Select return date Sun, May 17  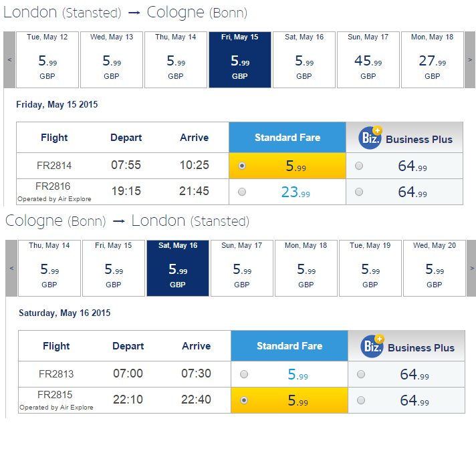click(241, 268)
